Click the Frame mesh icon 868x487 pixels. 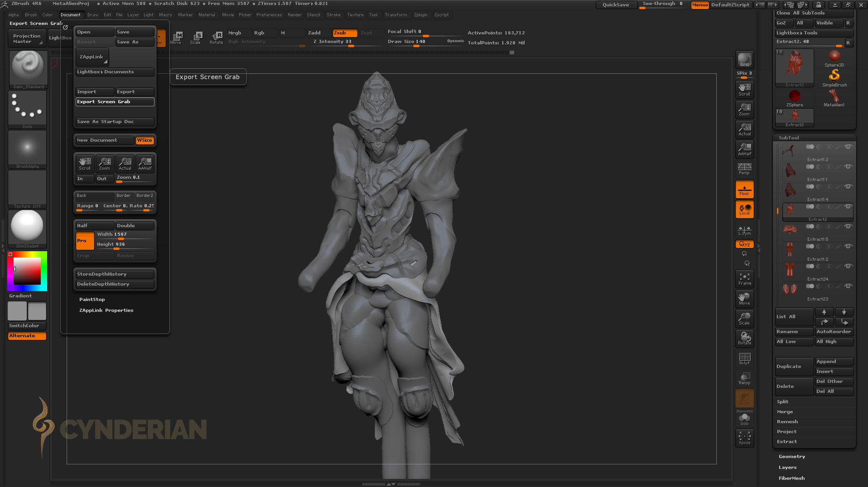point(744,279)
